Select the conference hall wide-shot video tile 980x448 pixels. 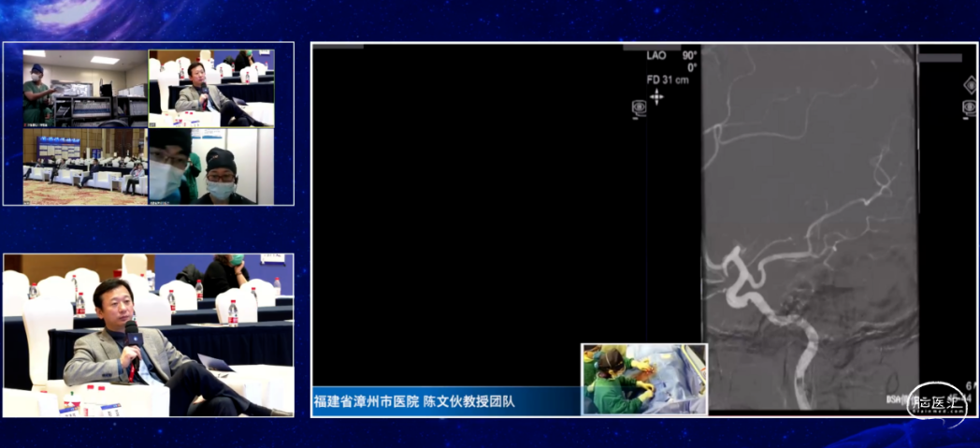85,166
